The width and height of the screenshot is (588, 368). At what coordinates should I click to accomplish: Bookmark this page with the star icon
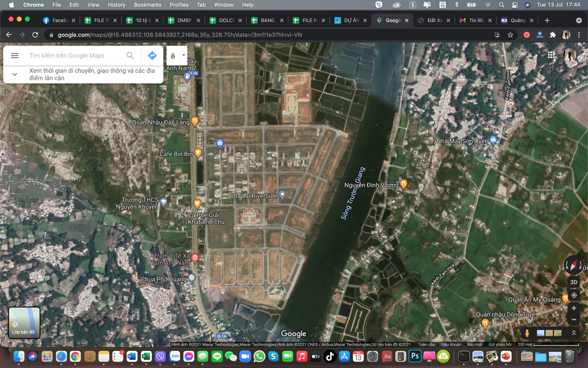510,35
